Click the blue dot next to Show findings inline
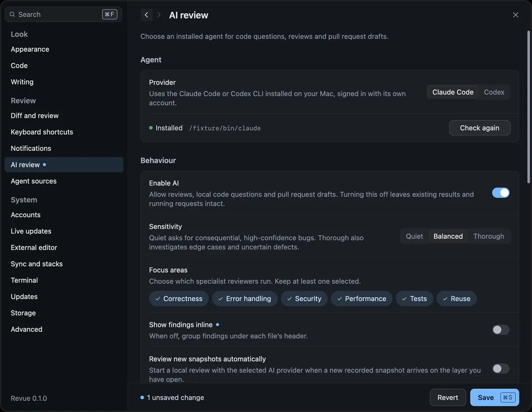 pyautogui.click(x=217, y=325)
